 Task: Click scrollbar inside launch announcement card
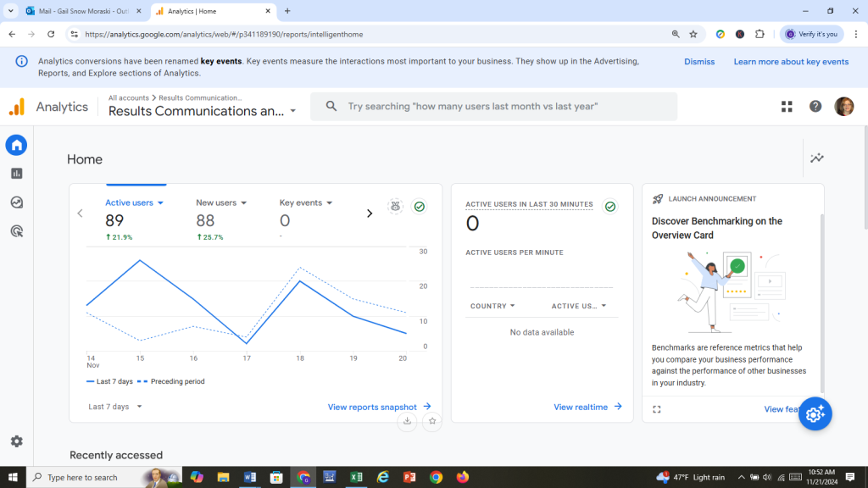coord(822,303)
